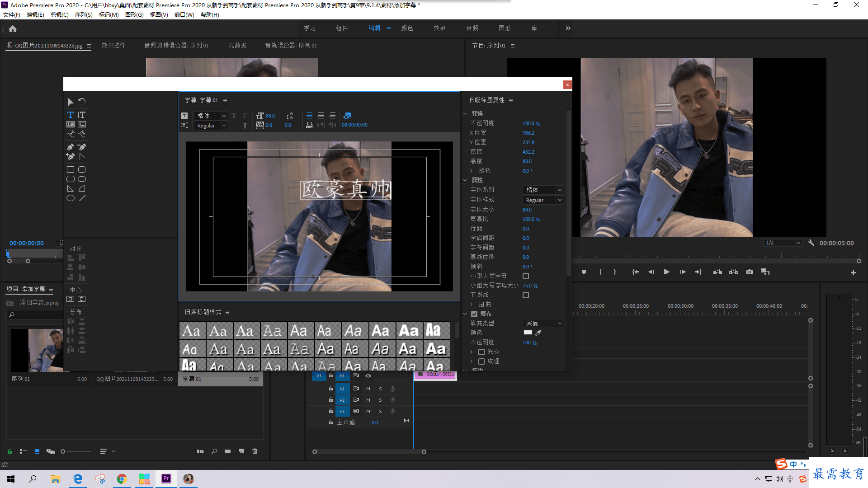Screen dimensions: 868x488
Task: Open tab stops ruler icon
Action: coord(310,125)
